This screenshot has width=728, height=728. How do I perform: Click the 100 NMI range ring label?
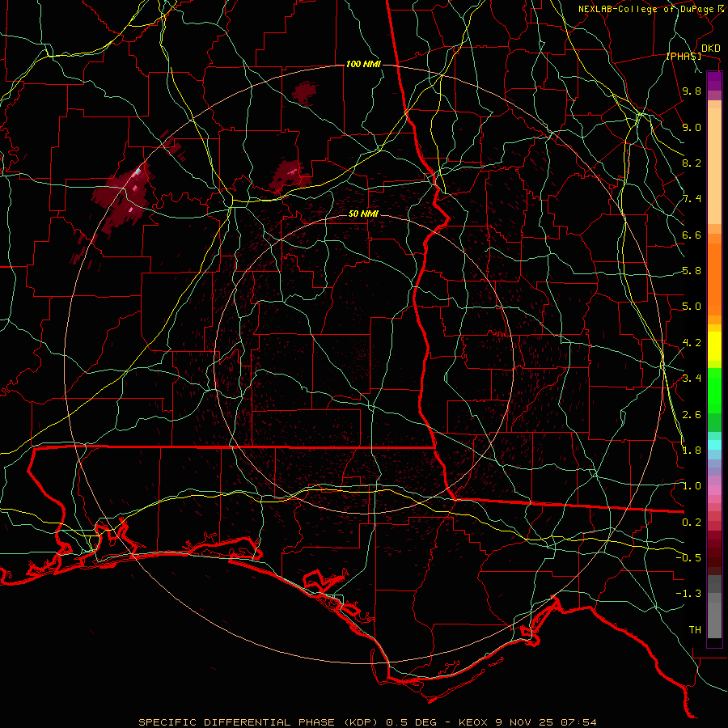(363, 64)
